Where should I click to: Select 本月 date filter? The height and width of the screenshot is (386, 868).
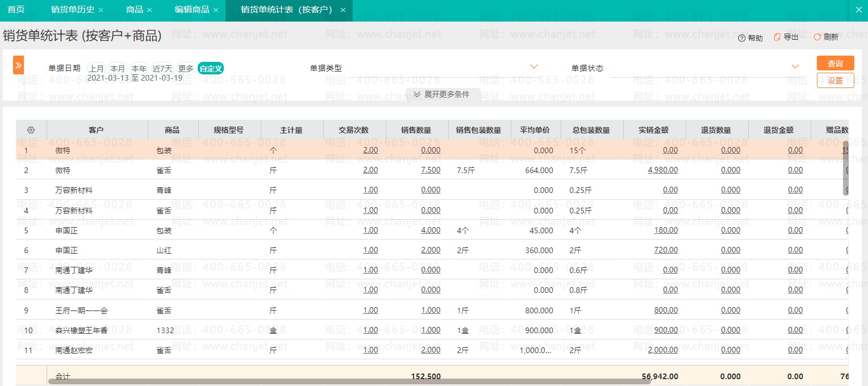click(x=118, y=68)
